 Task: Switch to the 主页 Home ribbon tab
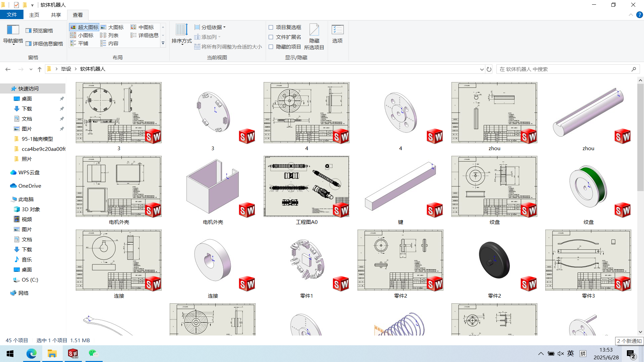click(34, 15)
